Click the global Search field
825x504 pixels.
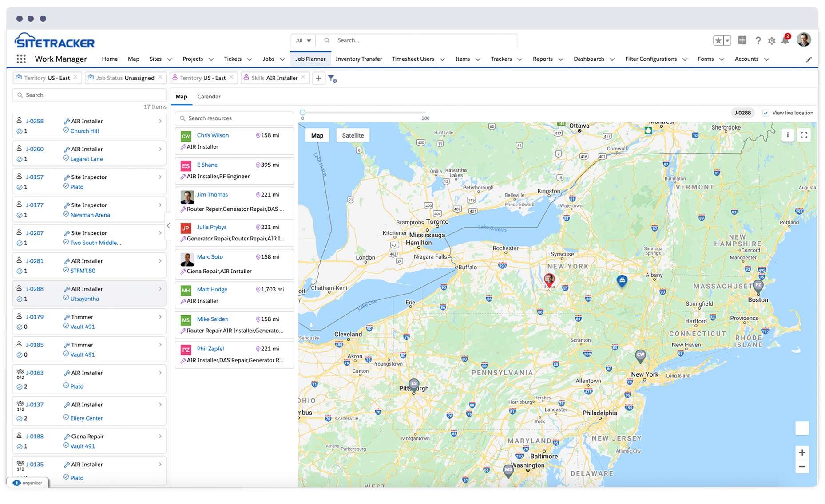416,40
